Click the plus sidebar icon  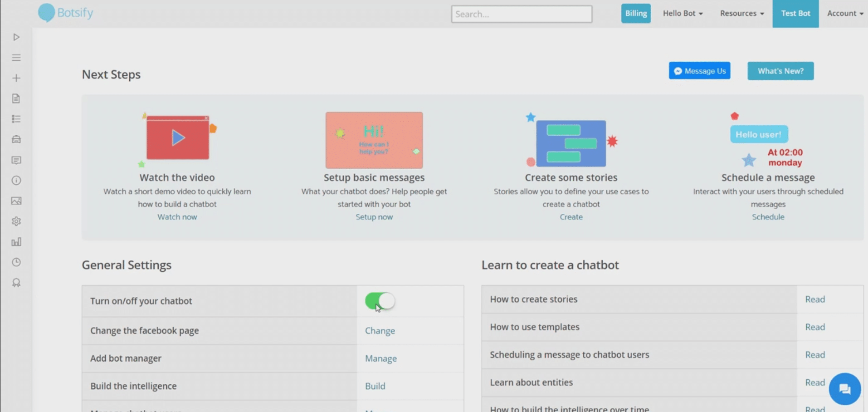pyautogui.click(x=16, y=78)
